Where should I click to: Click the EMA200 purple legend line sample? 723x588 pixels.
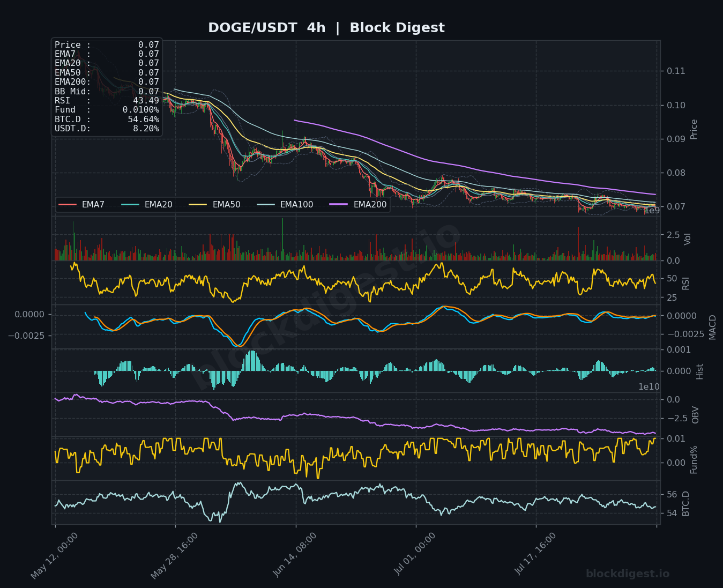point(339,205)
